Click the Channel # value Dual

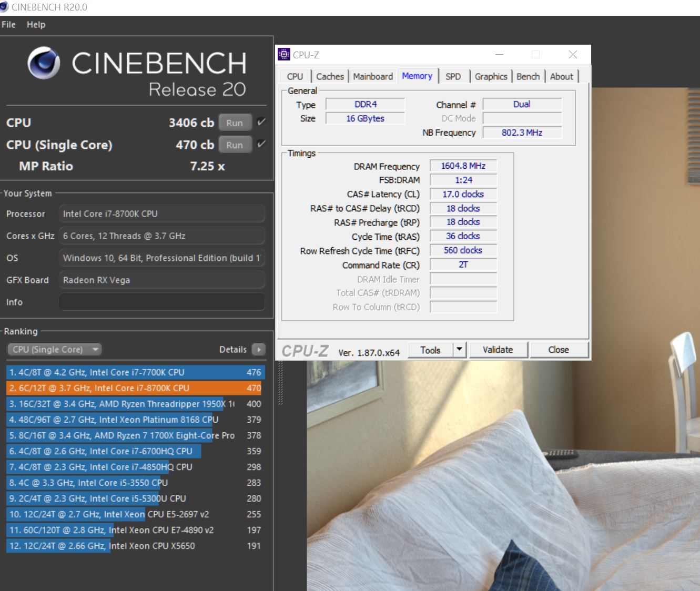click(x=522, y=104)
